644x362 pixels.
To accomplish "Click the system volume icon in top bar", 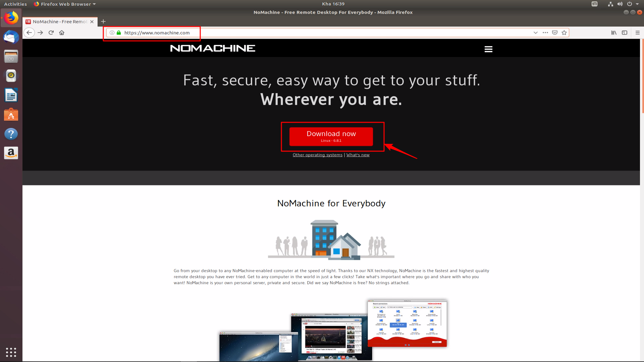I will [x=619, y=4].
